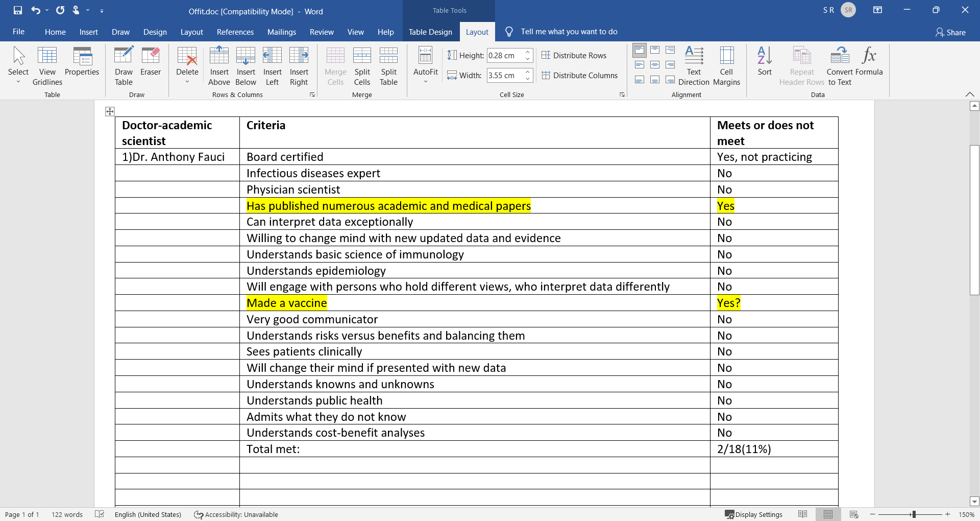Click the Sort button

tap(765, 61)
